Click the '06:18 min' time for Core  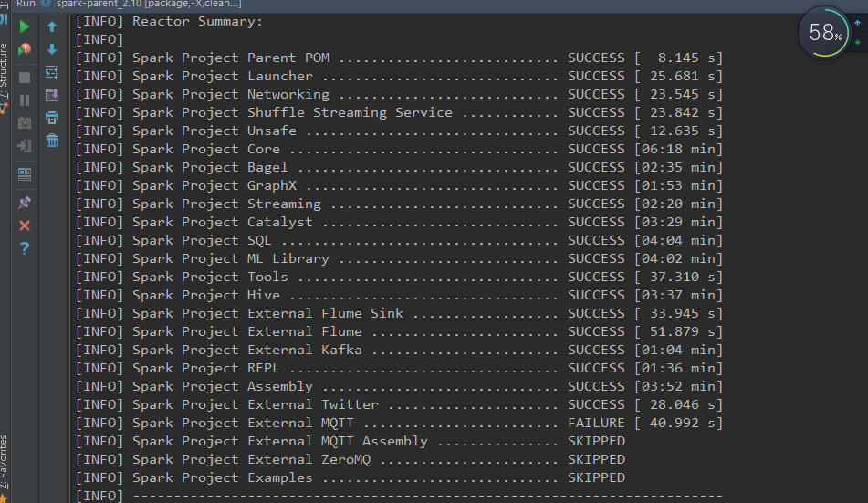[679, 150]
